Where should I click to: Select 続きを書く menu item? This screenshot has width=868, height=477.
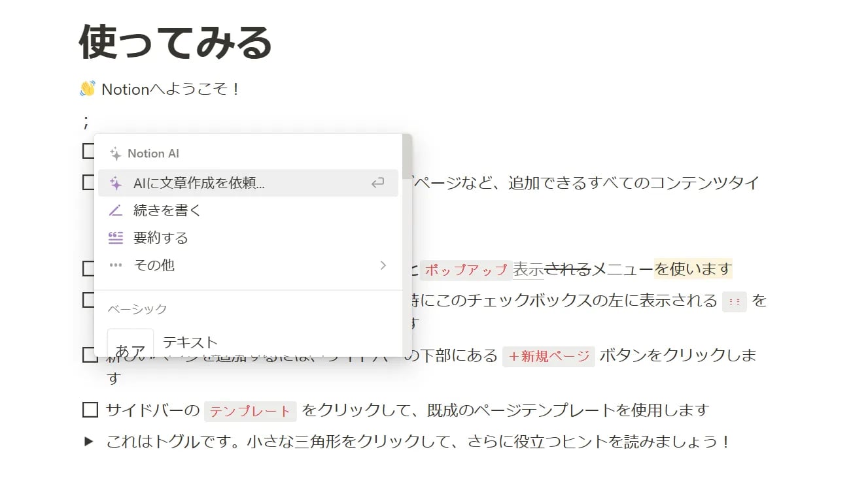[x=248, y=210]
